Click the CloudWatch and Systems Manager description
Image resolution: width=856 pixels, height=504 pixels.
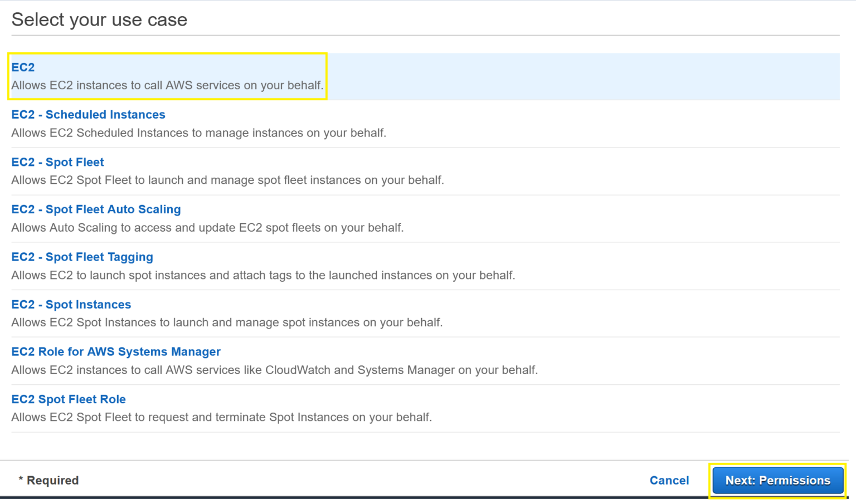point(274,370)
